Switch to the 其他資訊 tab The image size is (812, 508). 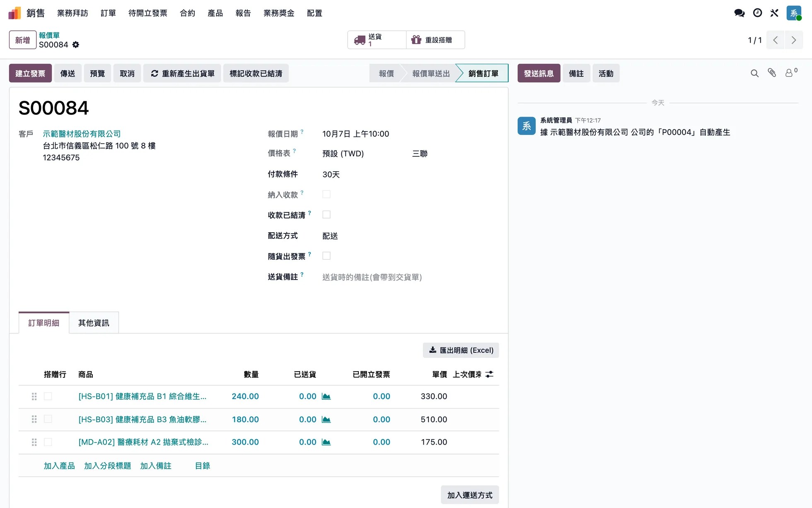click(94, 323)
